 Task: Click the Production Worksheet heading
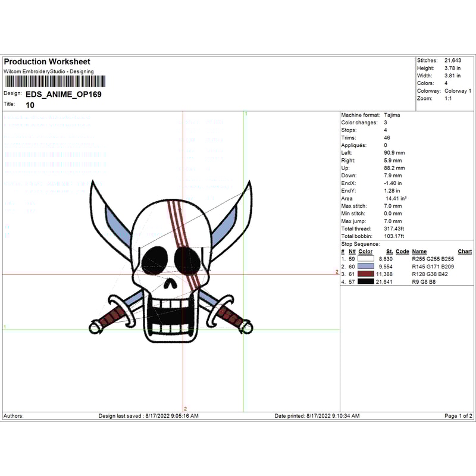[x=47, y=62]
